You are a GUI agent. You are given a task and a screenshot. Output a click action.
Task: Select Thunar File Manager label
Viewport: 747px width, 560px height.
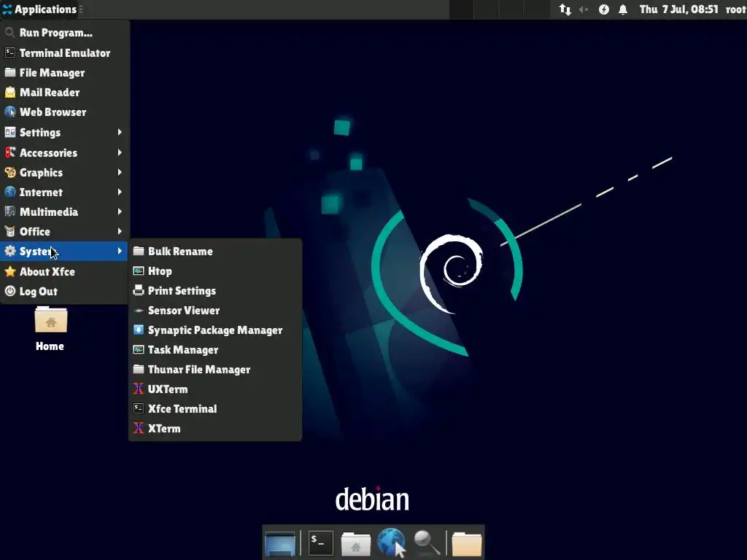[198, 370]
